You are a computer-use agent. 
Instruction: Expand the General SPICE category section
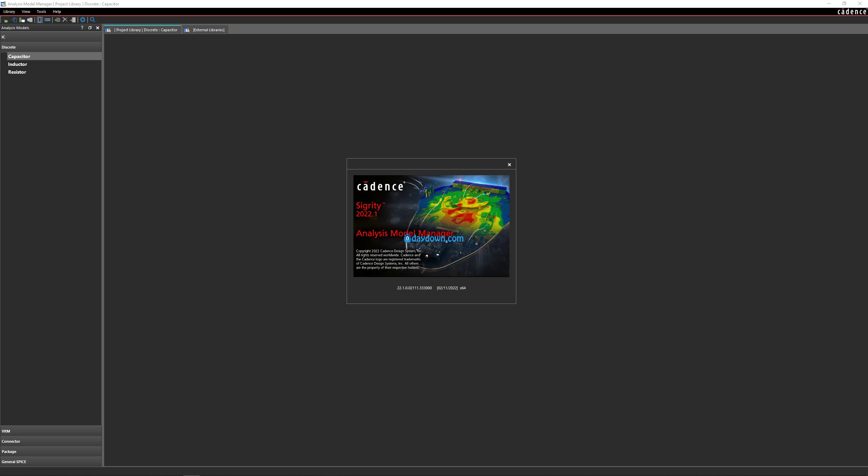coord(51,462)
